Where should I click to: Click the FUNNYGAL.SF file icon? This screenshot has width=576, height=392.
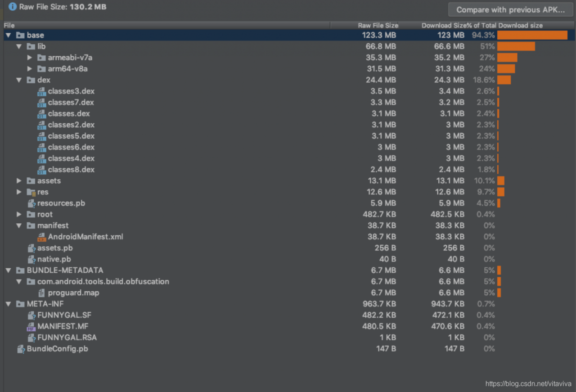tap(31, 315)
